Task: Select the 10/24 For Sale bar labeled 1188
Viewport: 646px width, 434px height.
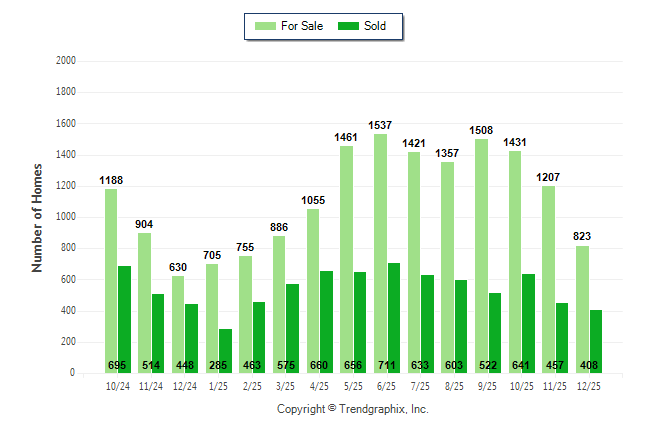Action: (x=110, y=280)
